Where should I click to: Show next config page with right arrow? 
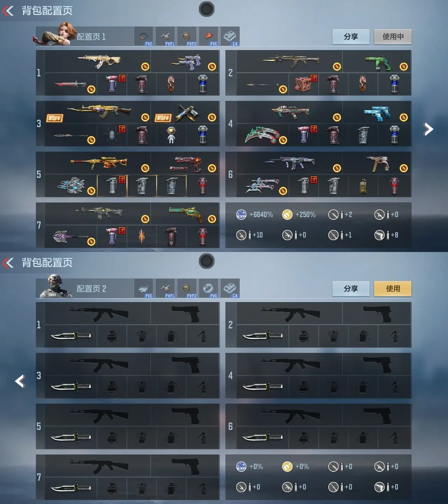tap(428, 129)
